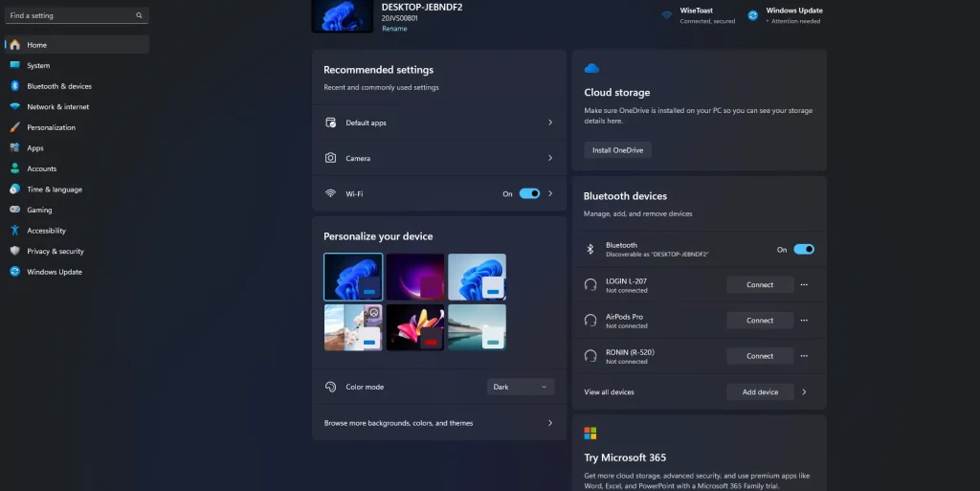Click the Bluetooth symbol icon in devices card
This screenshot has width=980, height=491.
coord(590,249)
